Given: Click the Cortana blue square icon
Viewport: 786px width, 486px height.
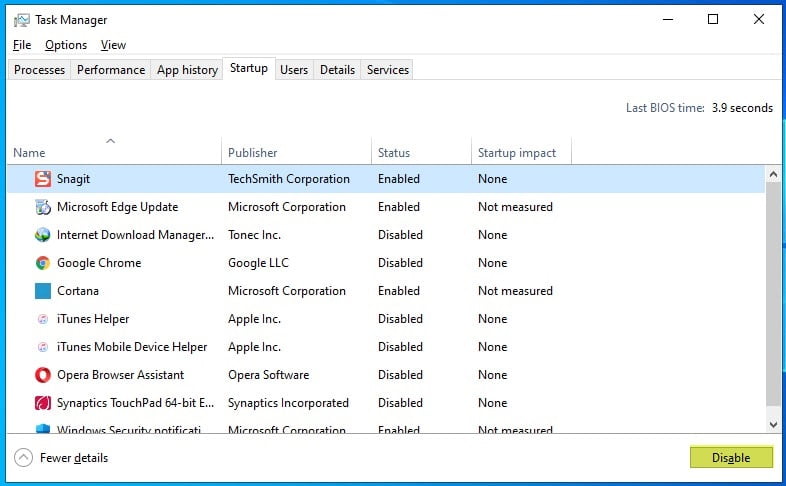Looking at the screenshot, I should [x=43, y=291].
